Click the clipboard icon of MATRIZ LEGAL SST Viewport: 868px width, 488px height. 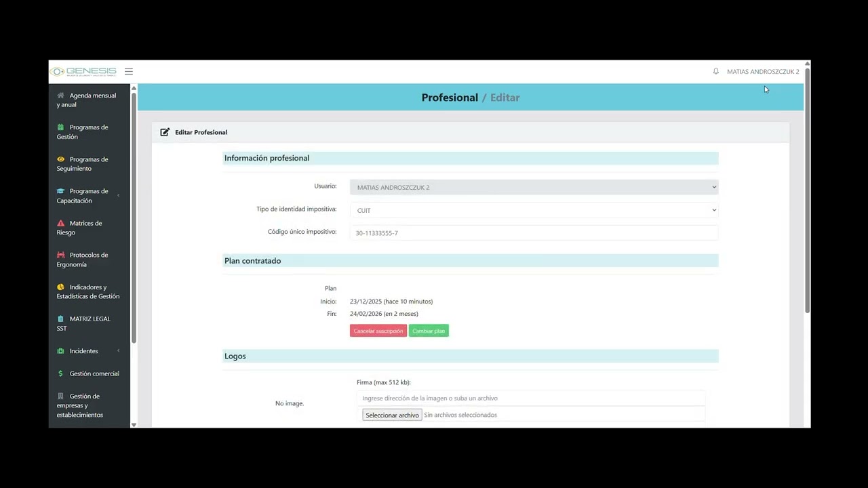(x=60, y=319)
